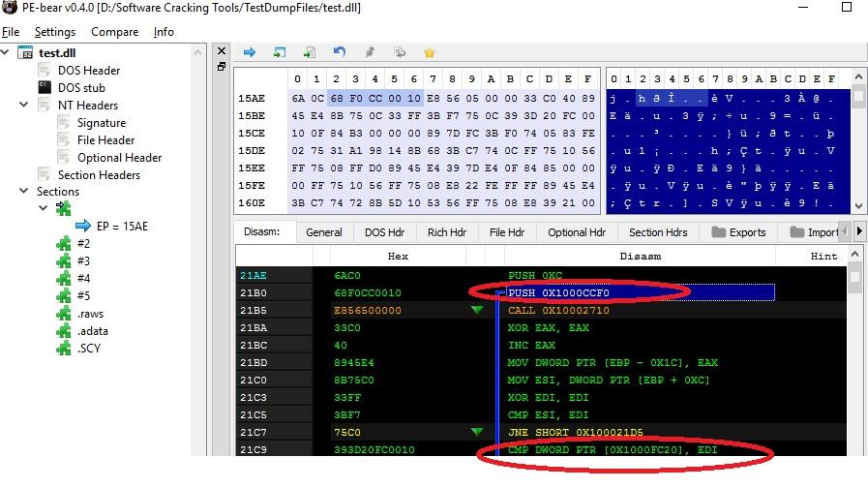This screenshot has width=868, height=488.
Task: Click green jump arrow next to JNE instruction
Action: (476, 433)
